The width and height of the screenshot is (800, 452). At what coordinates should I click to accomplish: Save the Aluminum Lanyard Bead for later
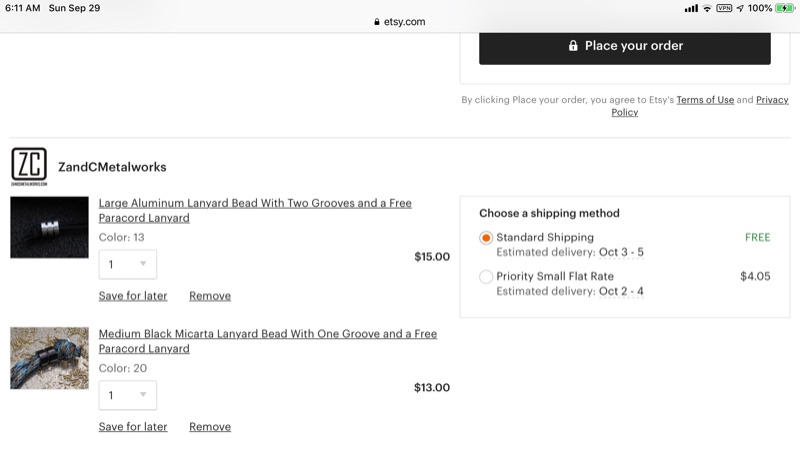coord(133,296)
